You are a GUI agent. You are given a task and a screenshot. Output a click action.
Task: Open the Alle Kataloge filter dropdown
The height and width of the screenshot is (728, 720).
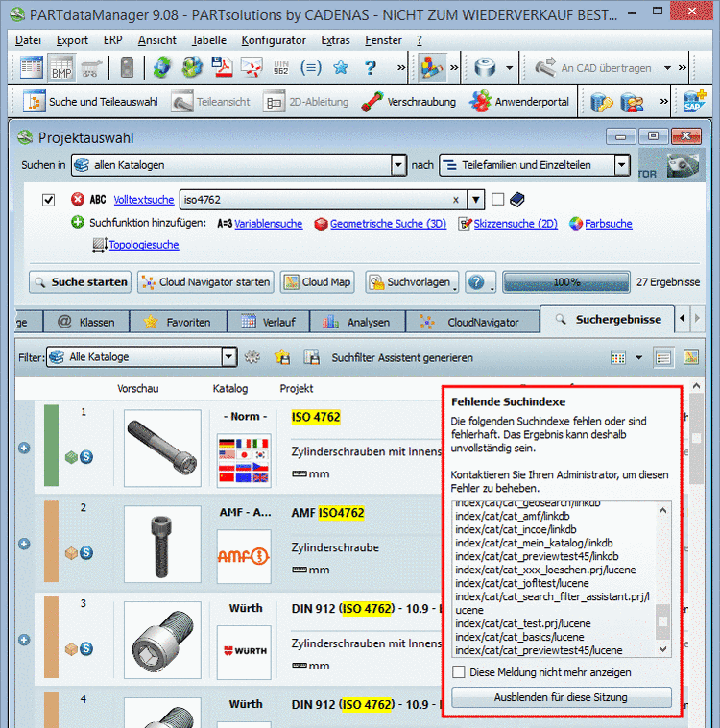[x=228, y=356]
